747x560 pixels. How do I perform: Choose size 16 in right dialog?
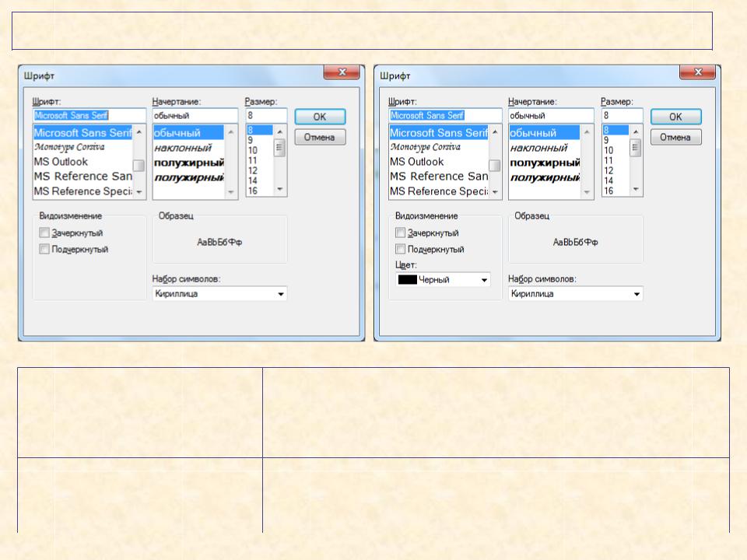615,191
